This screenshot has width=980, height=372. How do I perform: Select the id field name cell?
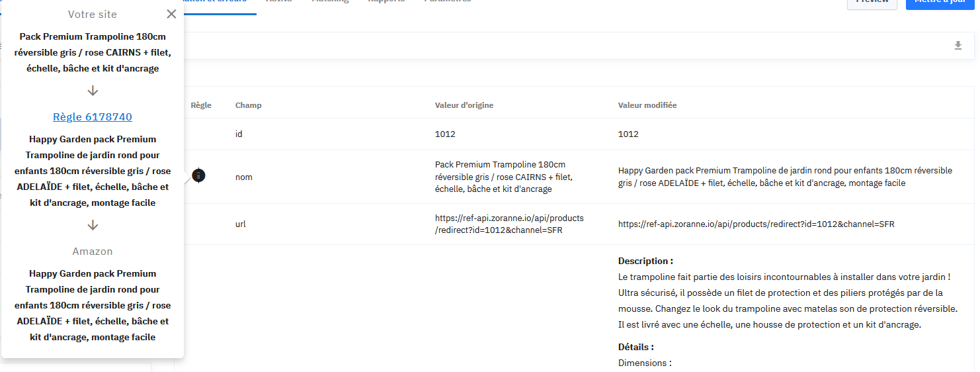coord(239,134)
